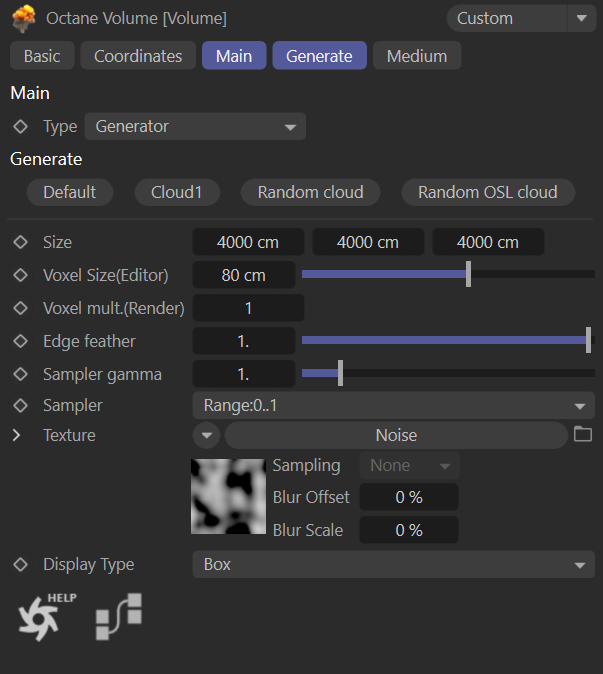Click the Octane Volume object icon
Viewport: 603px width, 674px height.
[23, 18]
